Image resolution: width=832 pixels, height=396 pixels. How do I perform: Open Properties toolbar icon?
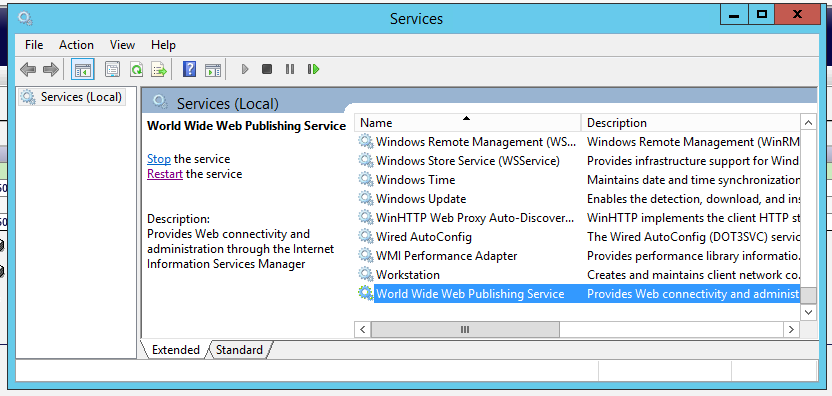pyautogui.click(x=112, y=69)
